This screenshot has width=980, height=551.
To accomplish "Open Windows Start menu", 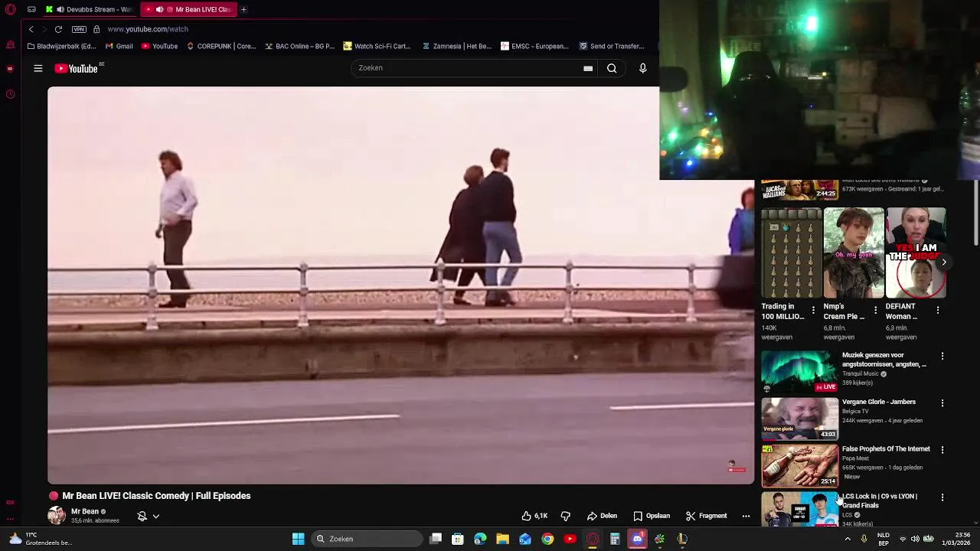I will (x=299, y=539).
